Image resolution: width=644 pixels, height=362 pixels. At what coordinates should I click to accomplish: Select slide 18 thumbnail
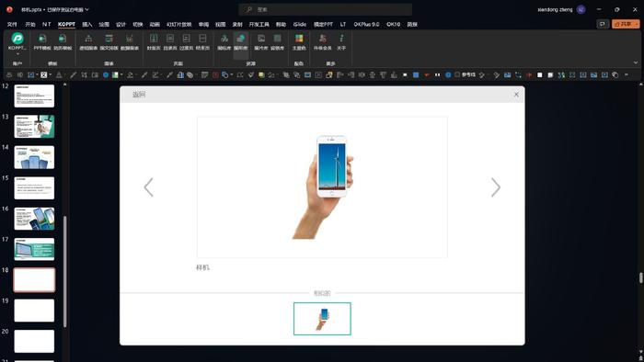pos(34,280)
